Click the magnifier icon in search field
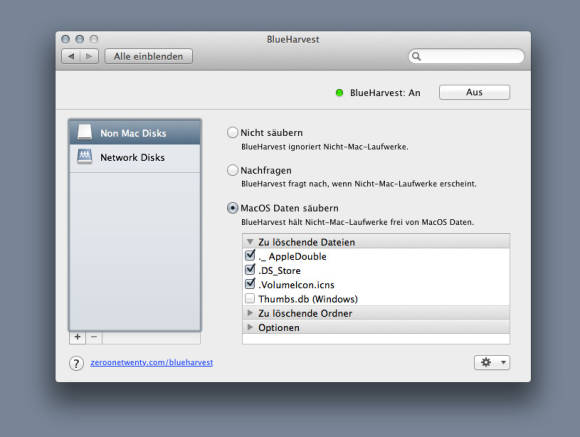Screen dimensions: 580x437 point(416,56)
